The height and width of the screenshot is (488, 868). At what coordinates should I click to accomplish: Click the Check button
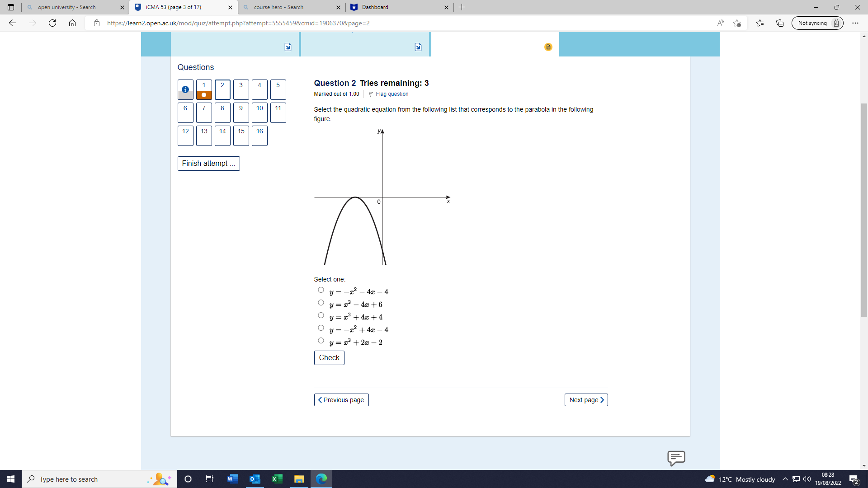point(329,357)
